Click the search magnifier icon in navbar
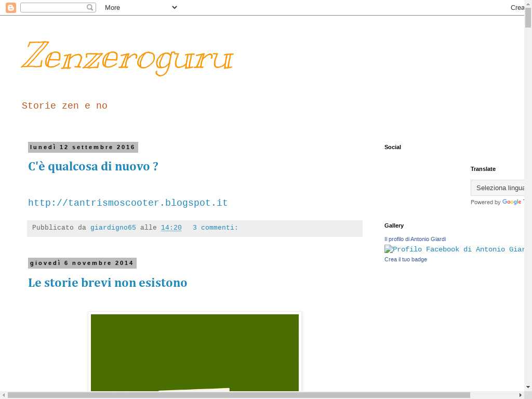Image resolution: width=532 pixels, height=399 pixels. pyautogui.click(x=90, y=8)
